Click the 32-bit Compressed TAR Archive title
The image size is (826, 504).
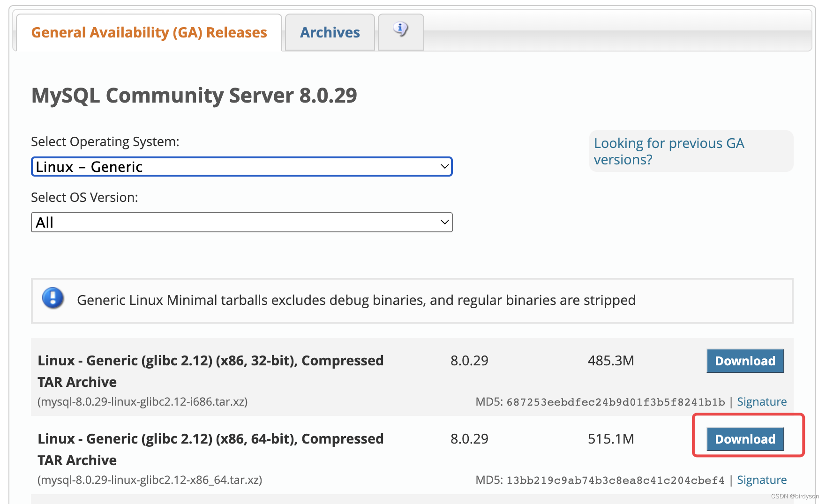click(x=210, y=371)
